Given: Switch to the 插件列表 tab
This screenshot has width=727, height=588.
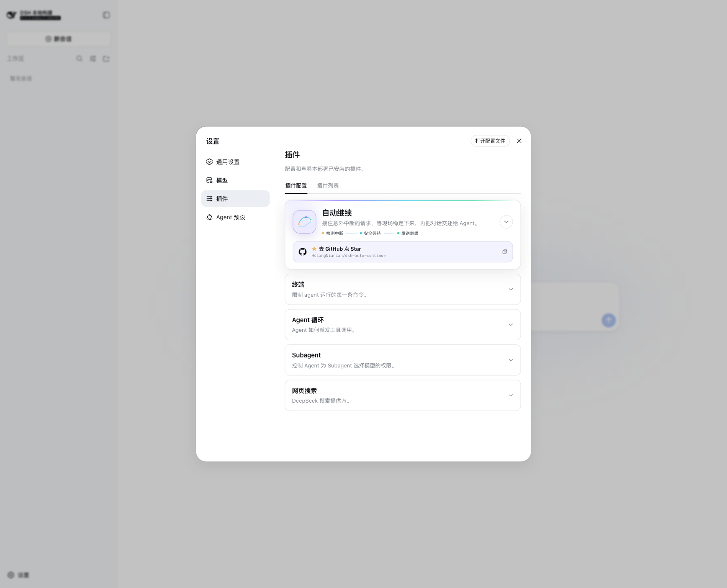Looking at the screenshot, I should [328, 186].
